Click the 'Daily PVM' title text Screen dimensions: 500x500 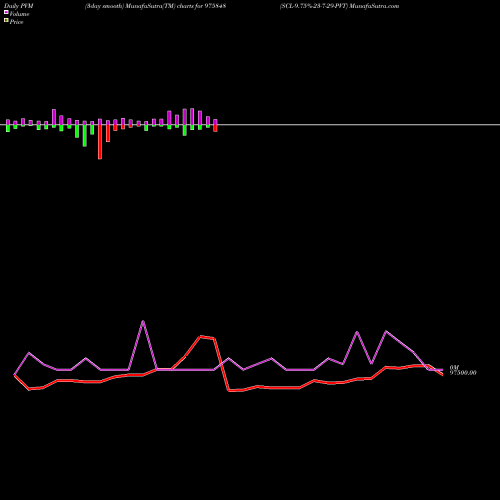(x=19, y=6)
